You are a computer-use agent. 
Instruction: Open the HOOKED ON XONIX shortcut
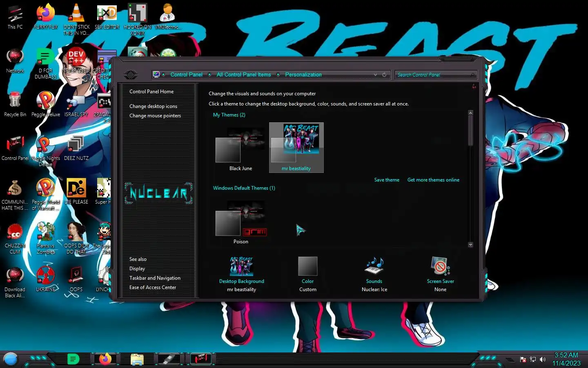coord(138,20)
